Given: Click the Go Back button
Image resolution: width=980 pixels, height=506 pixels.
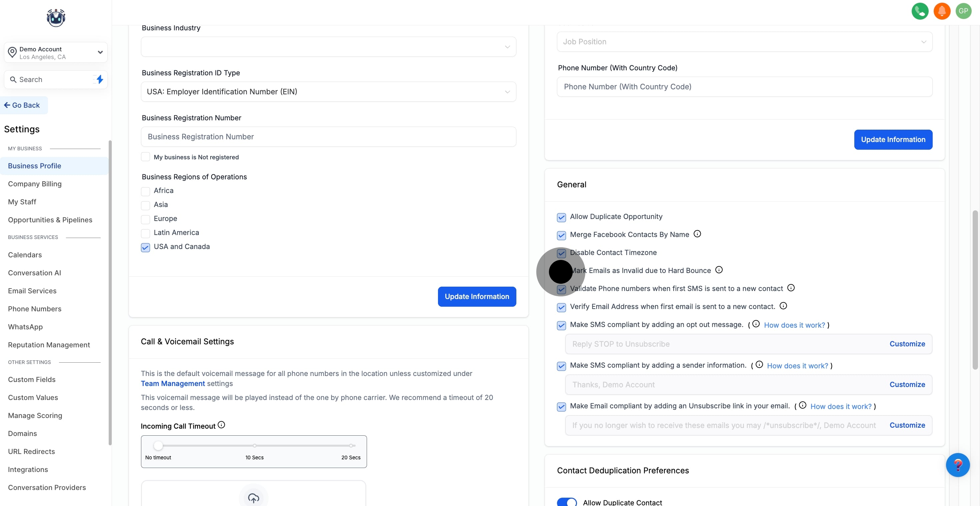Looking at the screenshot, I should coord(22,105).
